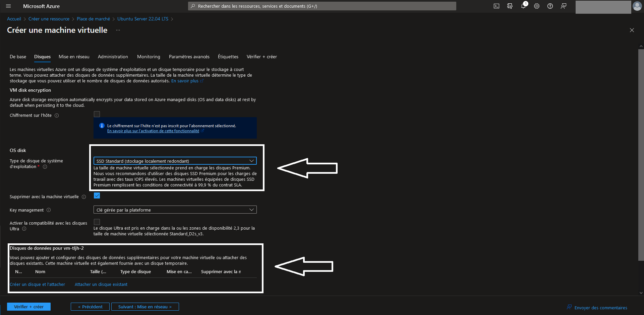Open ellipsis menu next to page title
The image size is (644, 315).
tap(118, 30)
